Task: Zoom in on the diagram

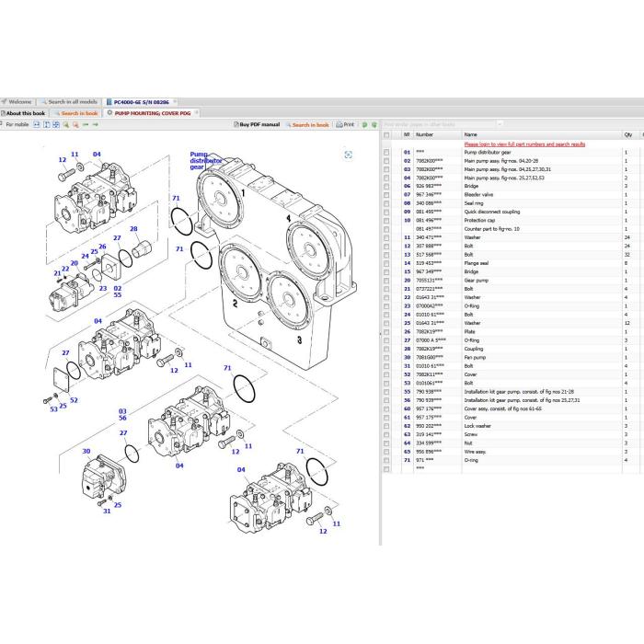Action: 65,124
